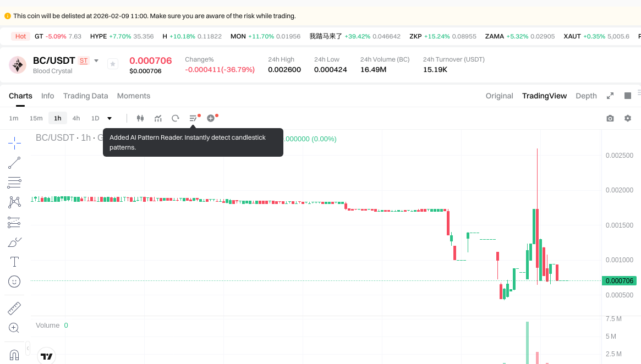Image resolution: width=641 pixels, height=364 pixels.
Task: Expand the BC/USDT pair selector dropdown
Action: tap(96, 60)
